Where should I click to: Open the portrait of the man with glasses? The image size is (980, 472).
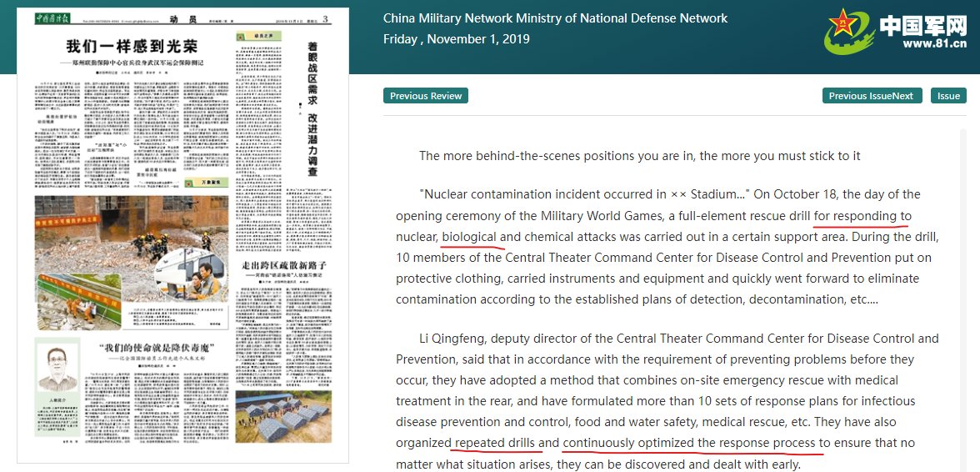(57, 369)
